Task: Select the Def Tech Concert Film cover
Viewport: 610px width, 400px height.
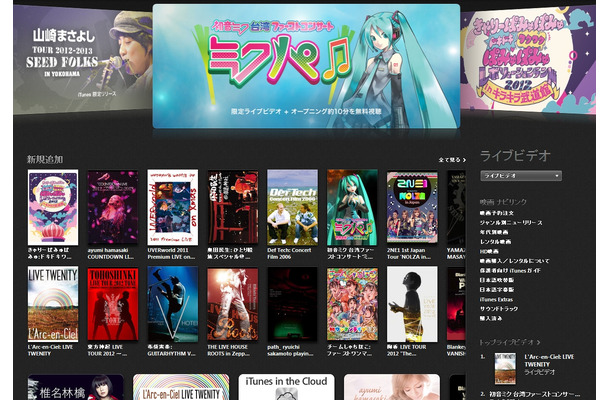Action: pyautogui.click(x=293, y=207)
